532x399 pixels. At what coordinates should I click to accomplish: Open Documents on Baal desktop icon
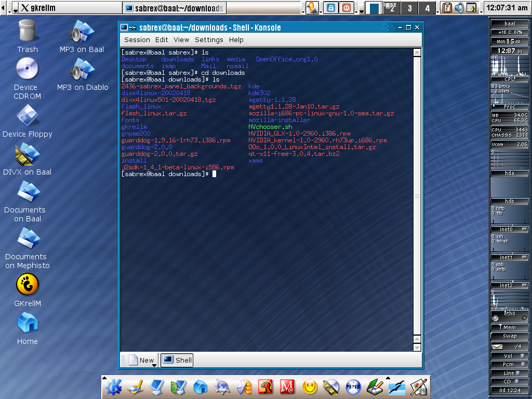(27, 201)
